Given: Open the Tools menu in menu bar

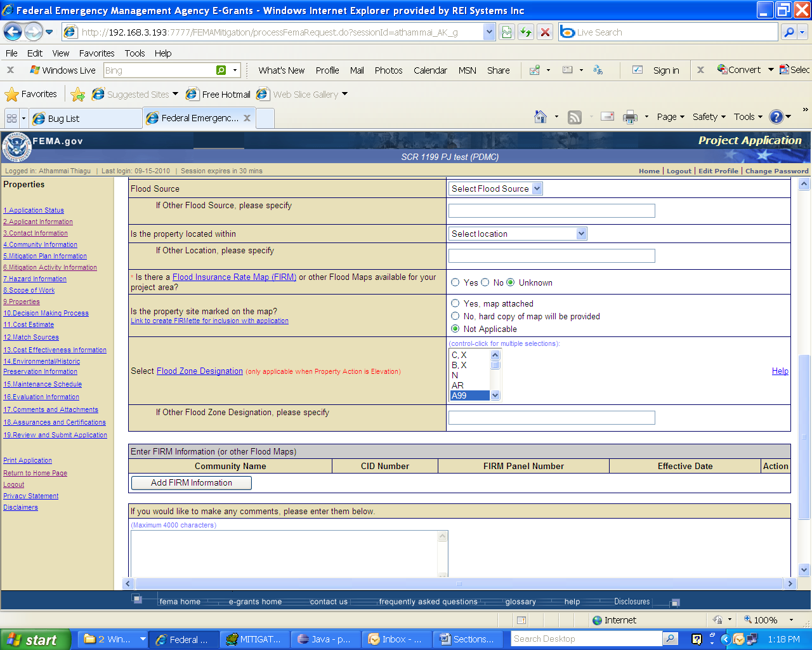Looking at the screenshot, I should coord(134,53).
